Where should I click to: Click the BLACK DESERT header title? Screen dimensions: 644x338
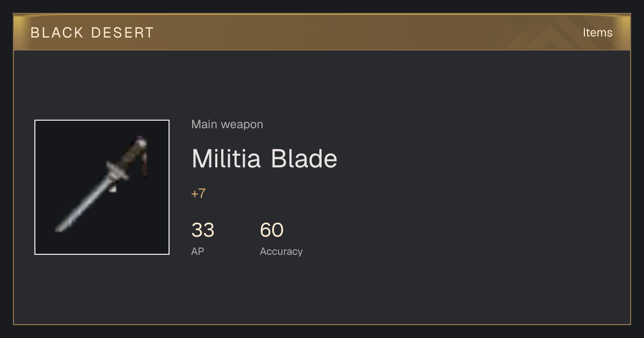(x=92, y=33)
